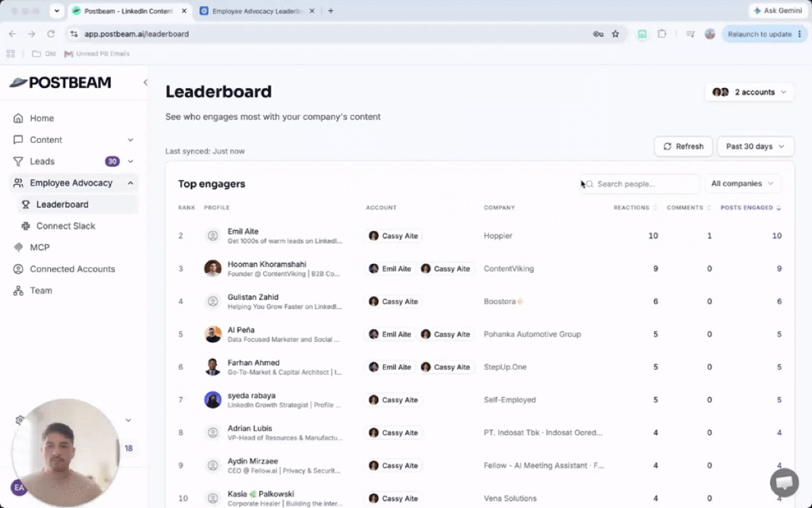Click the Team hierarchy icon
Screen dimensions: 812x508
pyautogui.click(x=18, y=291)
